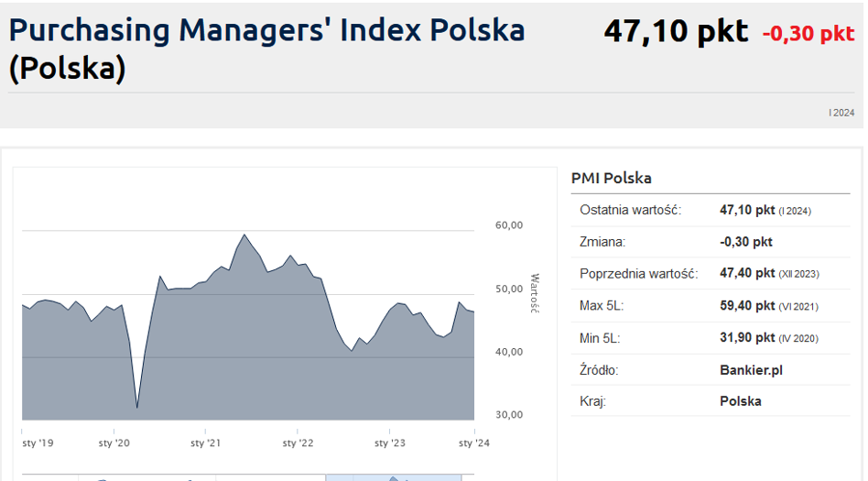
Task: Click the chart's lowest dip in 2020
Action: (x=137, y=407)
